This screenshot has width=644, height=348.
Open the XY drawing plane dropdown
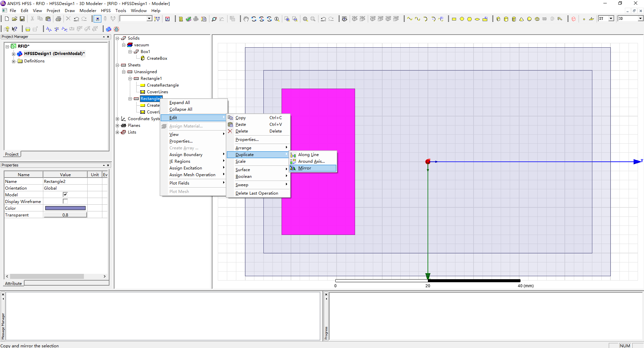pos(611,19)
